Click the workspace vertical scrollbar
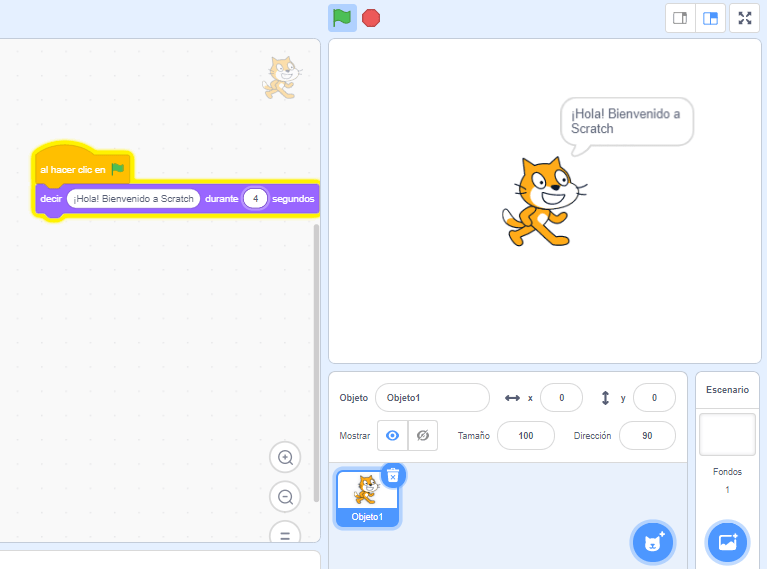Viewport: 767px width, 569px height. (316, 363)
